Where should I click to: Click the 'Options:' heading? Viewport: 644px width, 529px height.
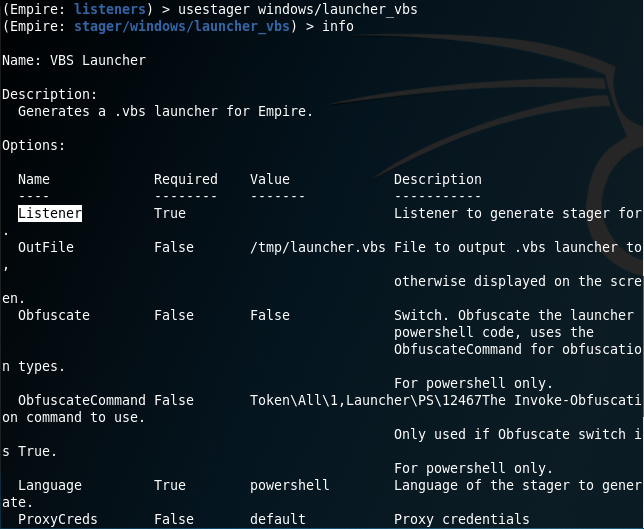click(x=34, y=145)
